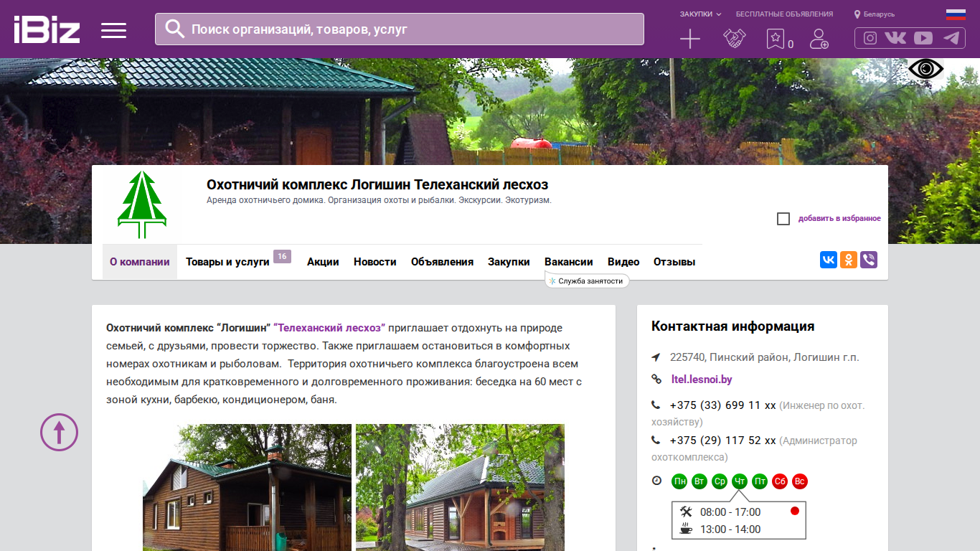Image resolution: width=980 pixels, height=551 pixels.
Task: Click the location pin near Беларусь
Action: (857, 14)
